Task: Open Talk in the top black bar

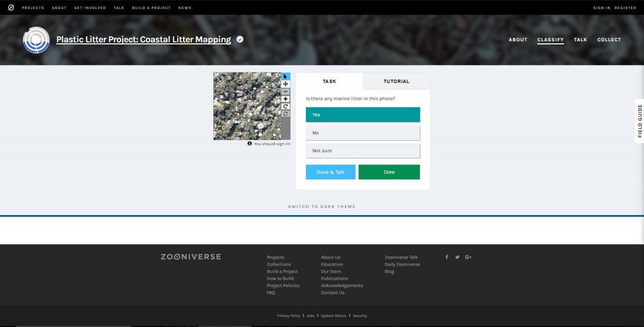Action: tap(119, 8)
